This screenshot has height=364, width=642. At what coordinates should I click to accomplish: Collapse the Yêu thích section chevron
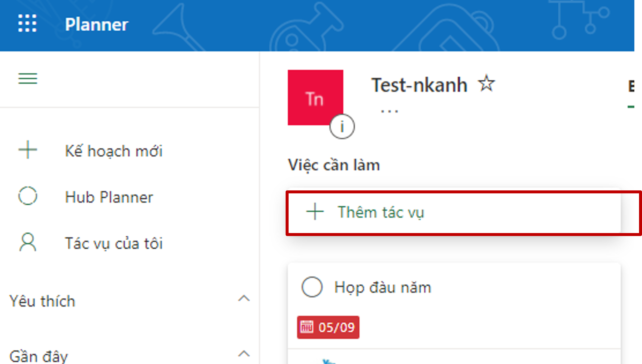[244, 298]
